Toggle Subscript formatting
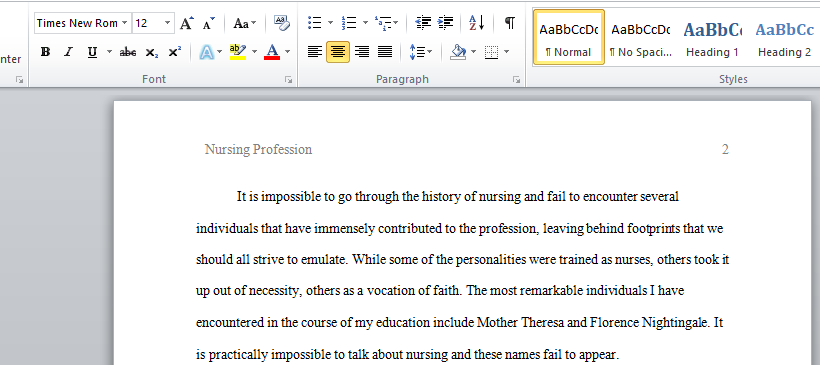This screenshot has width=820, height=365. pyautogui.click(x=152, y=52)
